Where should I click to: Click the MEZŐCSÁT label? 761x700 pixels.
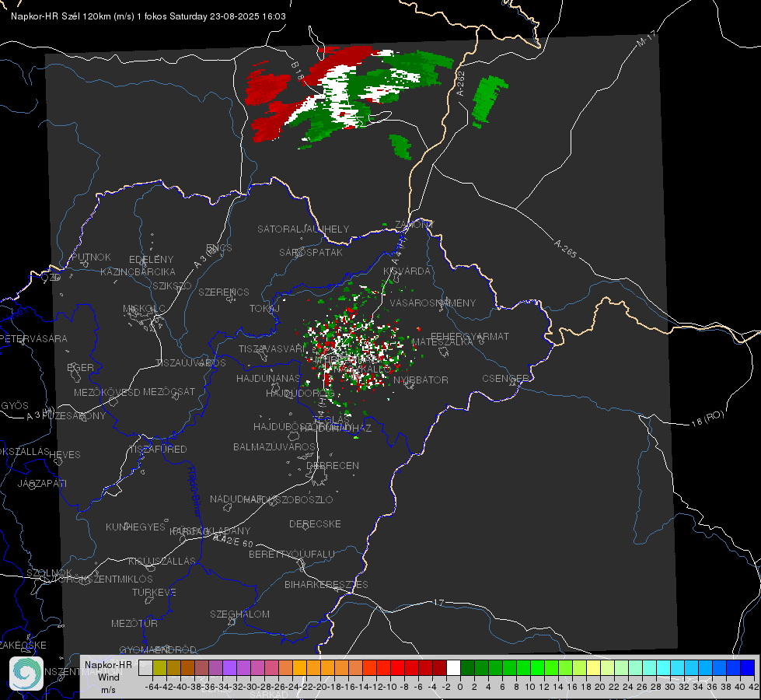(169, 391)
